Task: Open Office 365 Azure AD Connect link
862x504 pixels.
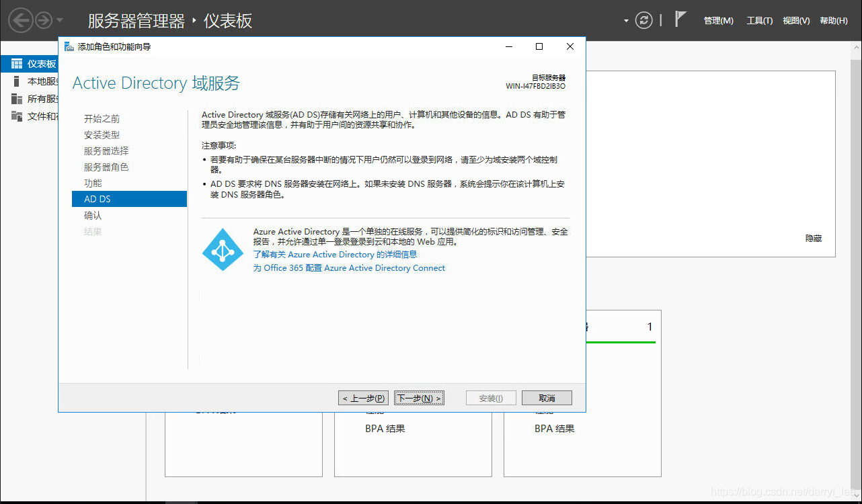Action: pyautogui.click(x=349, y=268)
